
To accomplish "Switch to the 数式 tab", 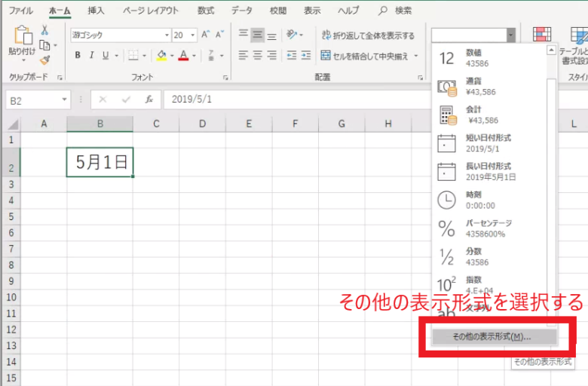I will 206,11.
